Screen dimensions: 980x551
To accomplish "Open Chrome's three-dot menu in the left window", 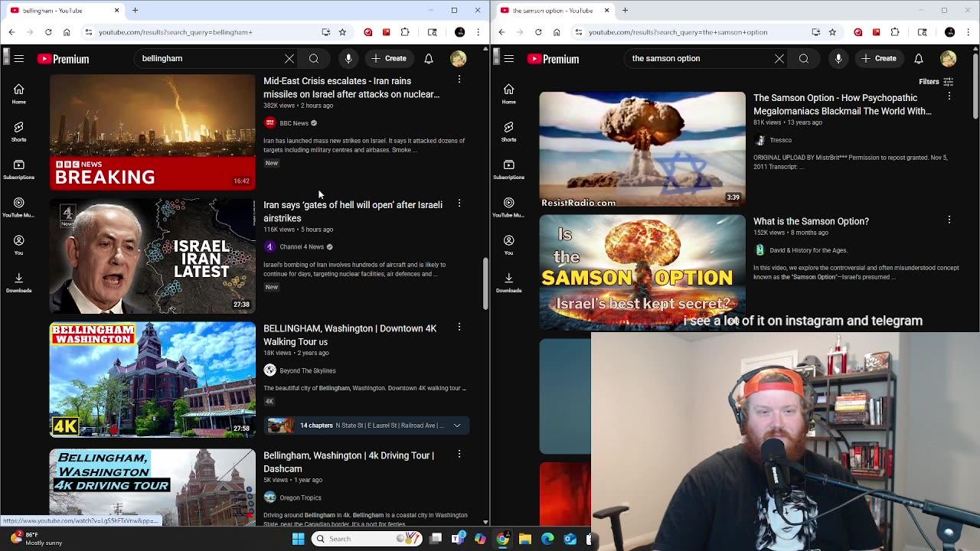I will pos(478,32).
